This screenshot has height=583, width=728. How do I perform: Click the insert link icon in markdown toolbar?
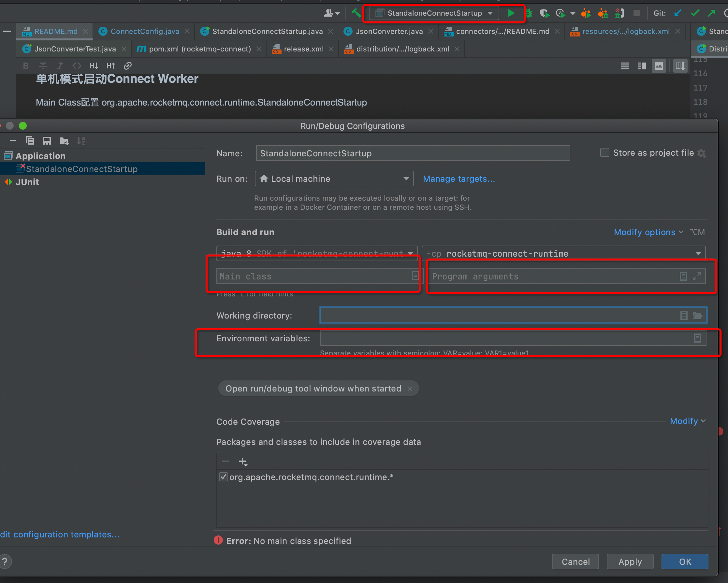(127, 66)
